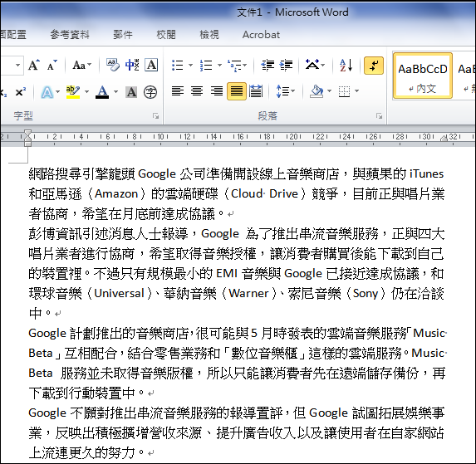Screen dimensions: 476x464
Task: Expand numbering style dropdown arrow
Action: click(219, 66)
